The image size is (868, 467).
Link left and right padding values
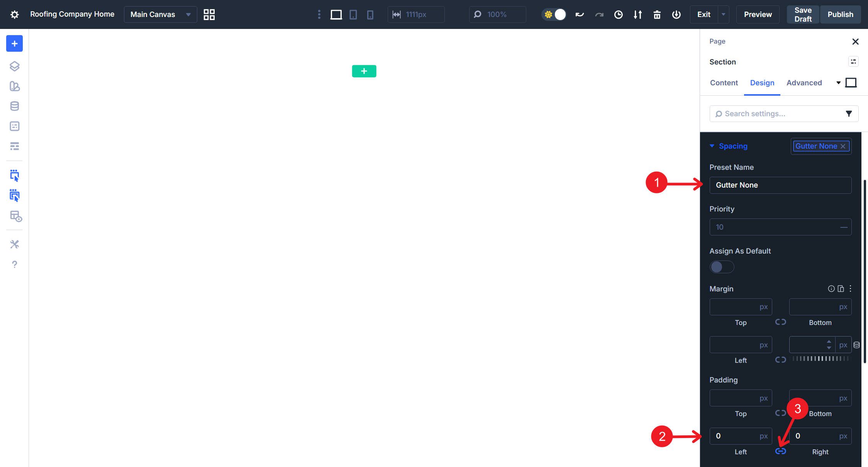tap(780, 451)
